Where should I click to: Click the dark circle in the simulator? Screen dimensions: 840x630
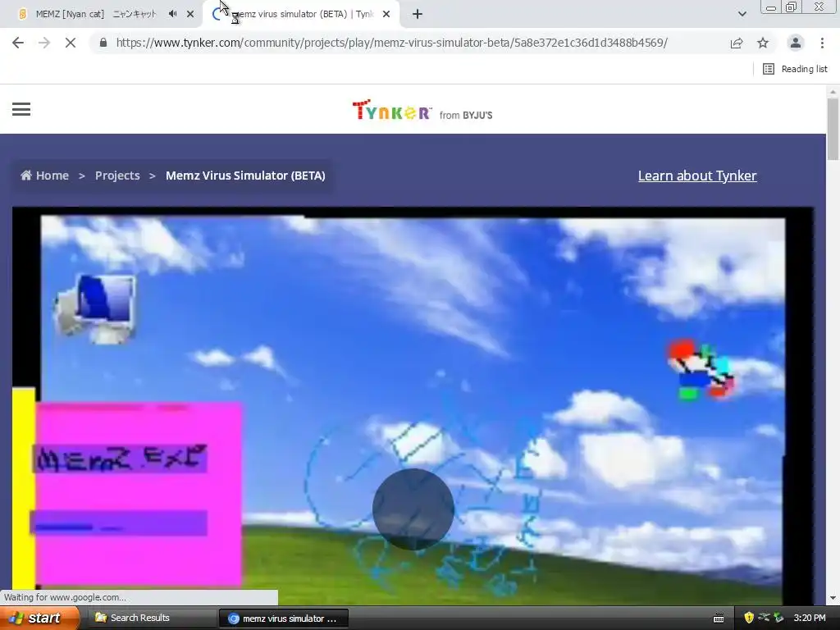click(x=413, y=509)
